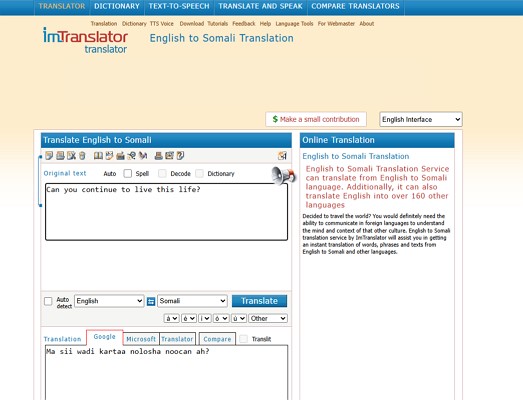Click the printer icon in the toolbar
Viewport: 523px width, 400px height.
point(159,155)
